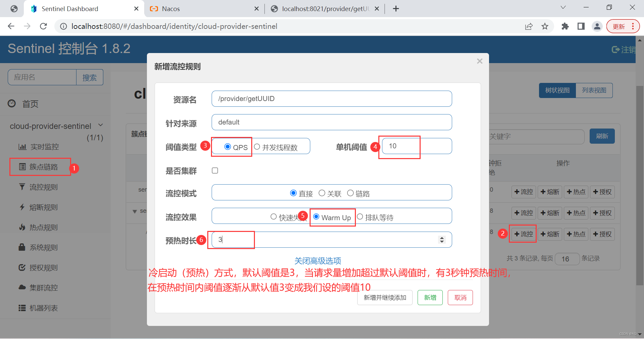Select Warm Up flow effect radio
The width and height of the screenshot is (644, 339).
coord(316,217)
